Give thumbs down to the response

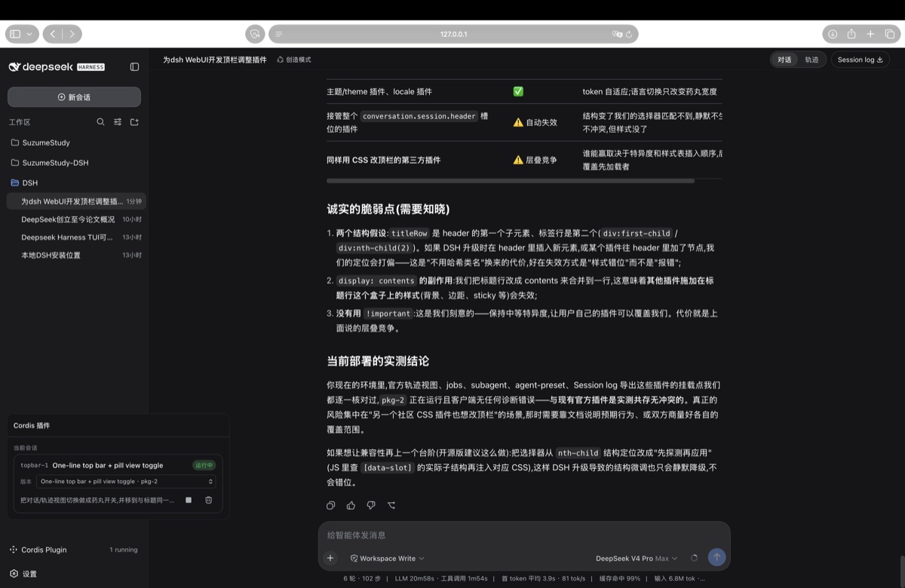coord(371,505)
